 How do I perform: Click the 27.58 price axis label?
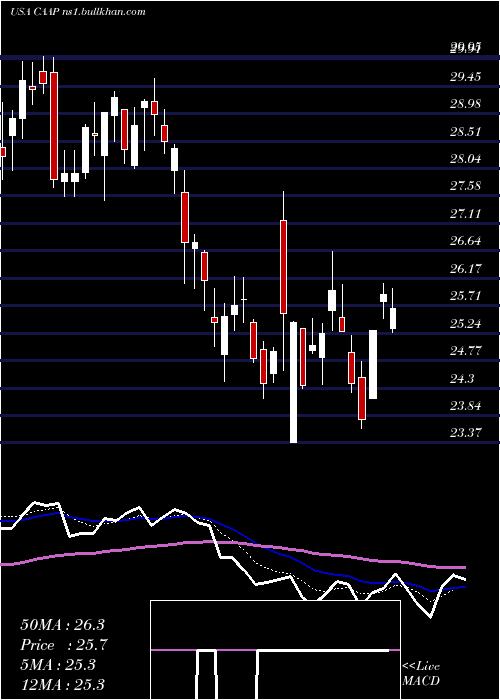pyautogui.click(x=465, y=186)
